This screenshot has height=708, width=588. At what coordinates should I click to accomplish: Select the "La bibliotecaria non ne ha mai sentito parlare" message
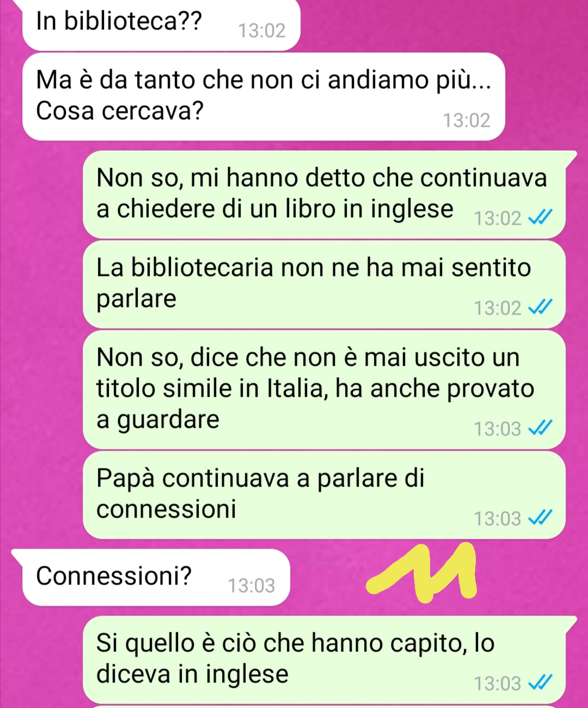point(324,284)
